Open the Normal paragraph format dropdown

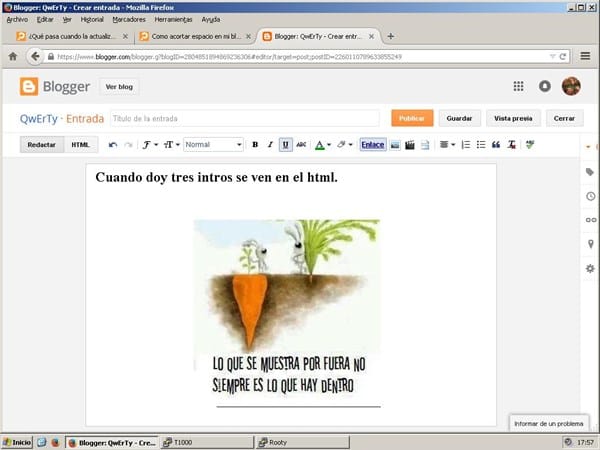click(x=213, y=145)
